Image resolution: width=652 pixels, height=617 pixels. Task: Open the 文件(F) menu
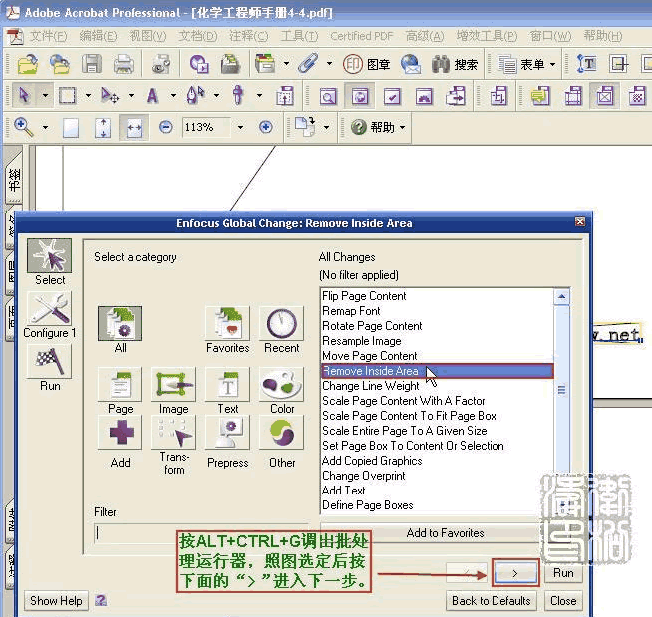[48, 36]
